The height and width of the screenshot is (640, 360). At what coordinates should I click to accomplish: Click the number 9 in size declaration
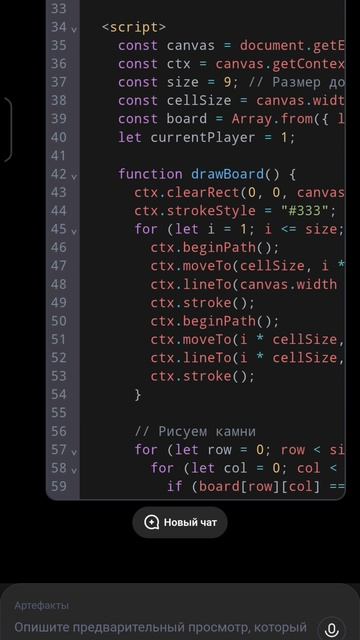pyautogui.click(x=227, y=82)
